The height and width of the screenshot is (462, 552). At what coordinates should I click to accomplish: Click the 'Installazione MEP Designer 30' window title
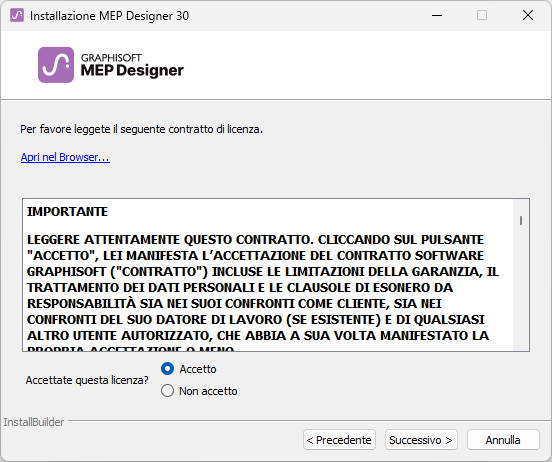(x=109, y=16)
